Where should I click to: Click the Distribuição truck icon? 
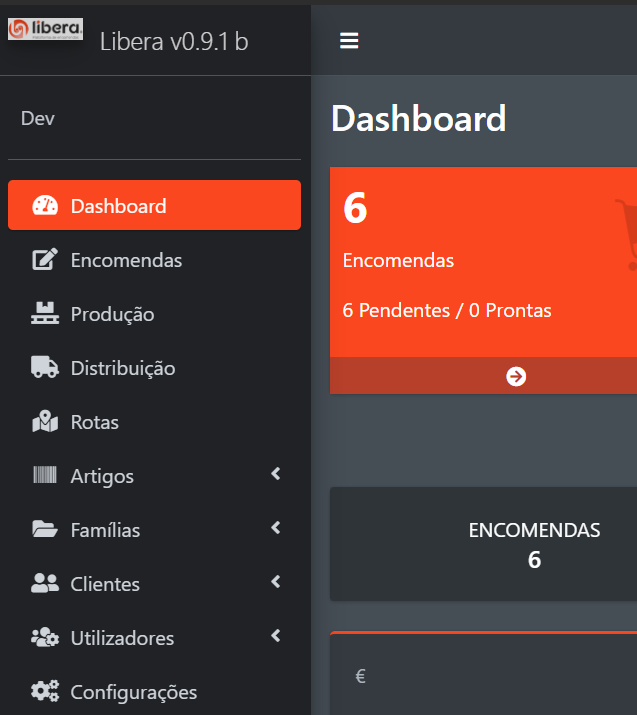point(45,368)
